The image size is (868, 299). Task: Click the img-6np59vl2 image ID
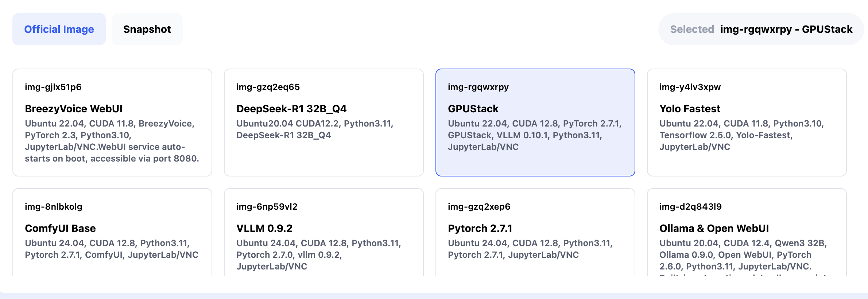(267, 207)
